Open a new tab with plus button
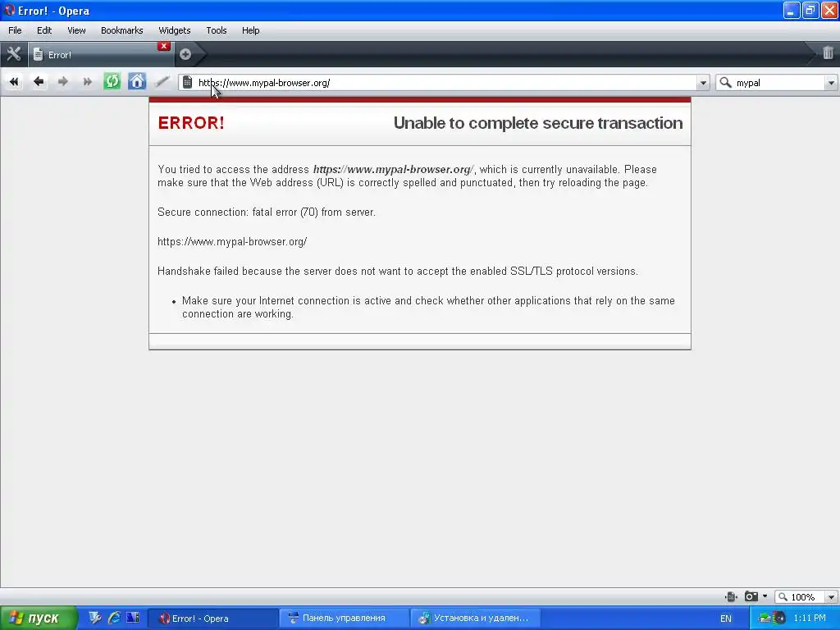The width and height of the screenshot is (840, 630). click(185, 54)
